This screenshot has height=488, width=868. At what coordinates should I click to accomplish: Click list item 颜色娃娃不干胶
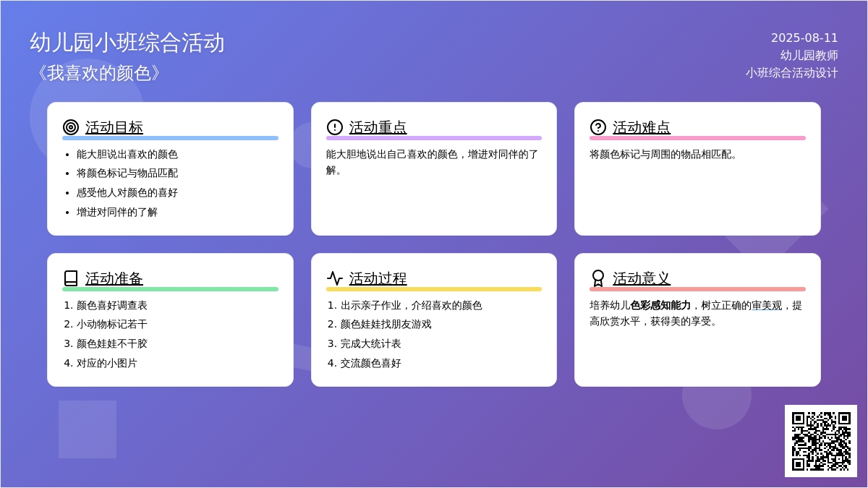(x=112, y=344)
